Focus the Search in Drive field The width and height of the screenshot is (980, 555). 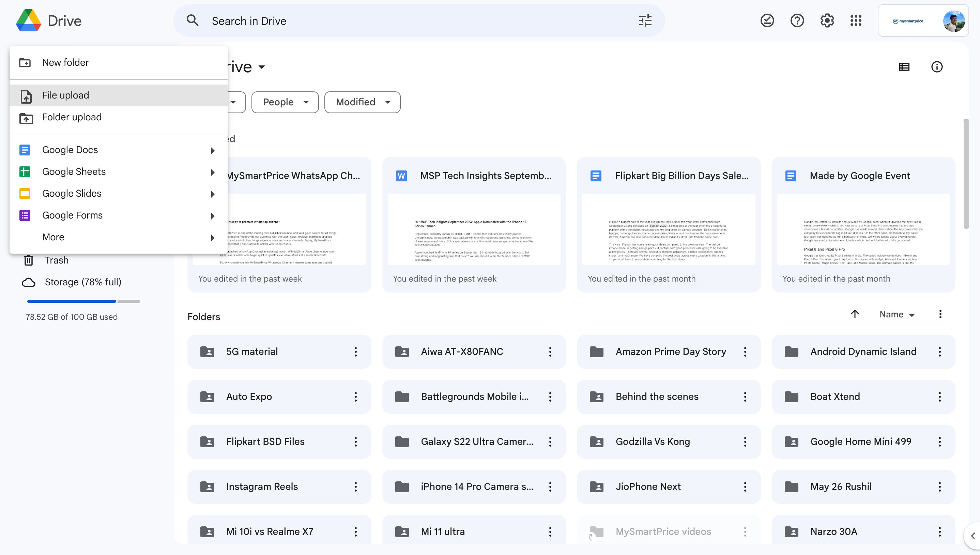(x=419, y=20)
